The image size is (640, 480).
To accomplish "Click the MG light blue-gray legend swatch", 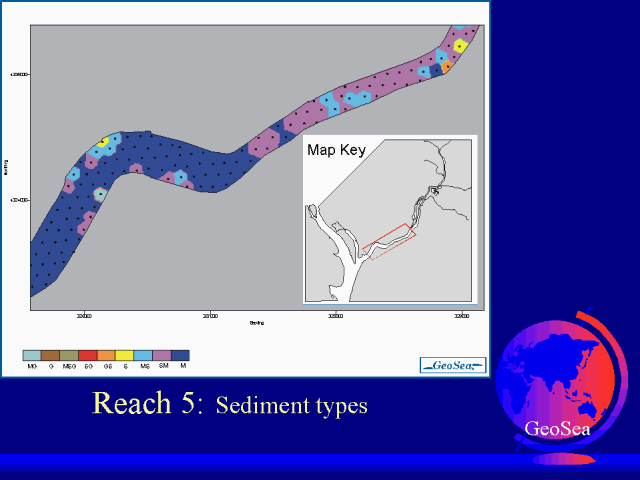I will [32, 355].
